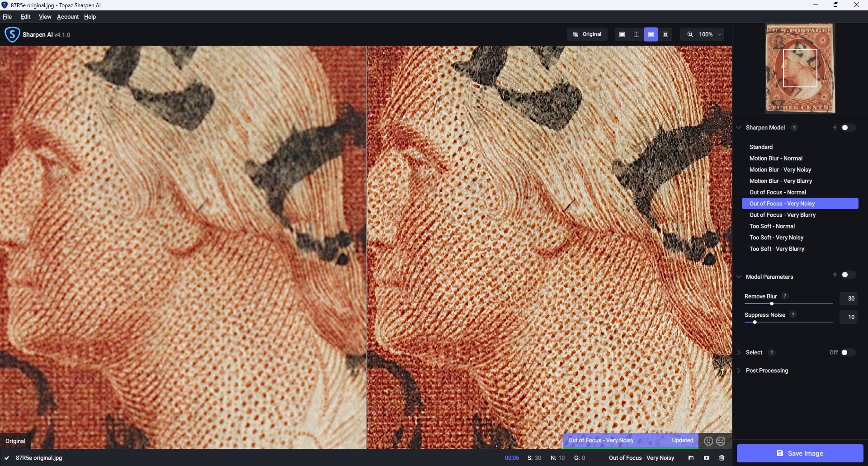The image size is (868, 466).
Task: Collapse the Sharpen Model section
Action: [739, 128]
